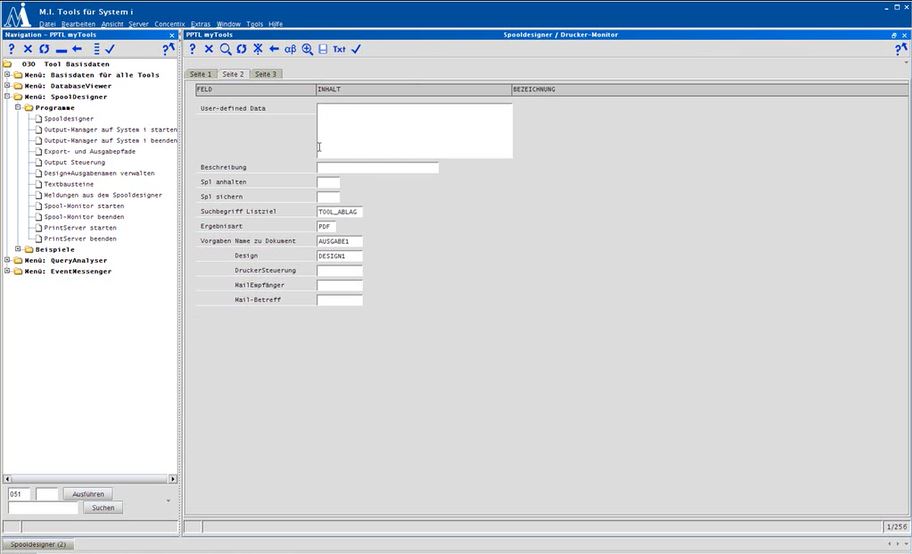Click the checkmark confirm icon in Navigation toolbar

110,49
